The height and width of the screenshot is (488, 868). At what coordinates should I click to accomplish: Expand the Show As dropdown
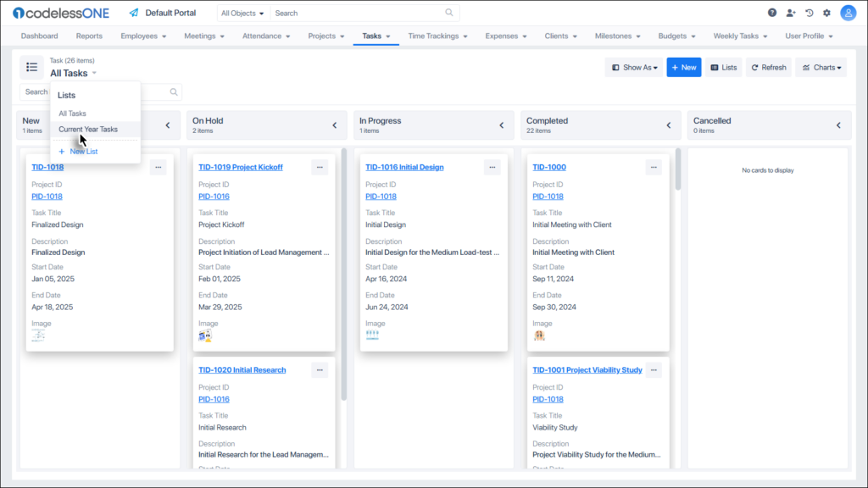(x=634, y=68)
